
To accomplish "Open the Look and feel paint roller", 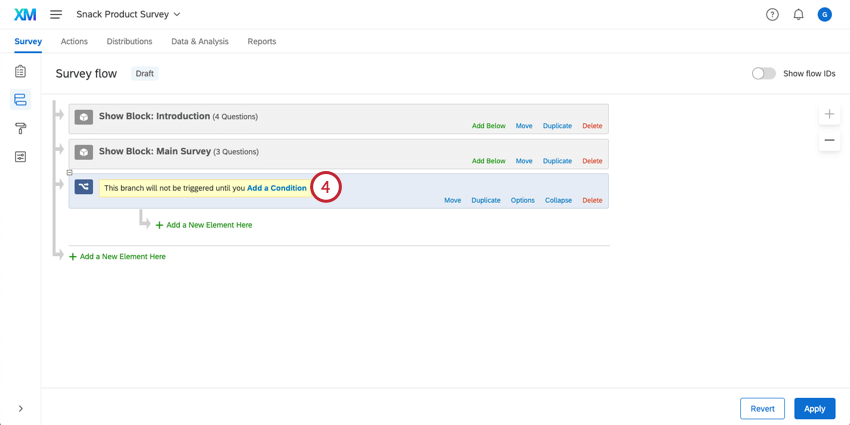I will coord(21,128).
